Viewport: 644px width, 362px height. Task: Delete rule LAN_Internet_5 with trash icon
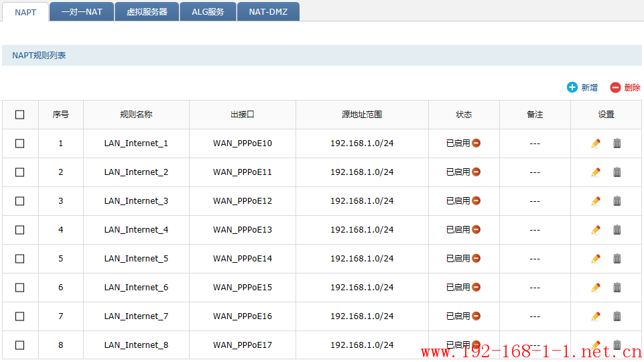point(617,259)
